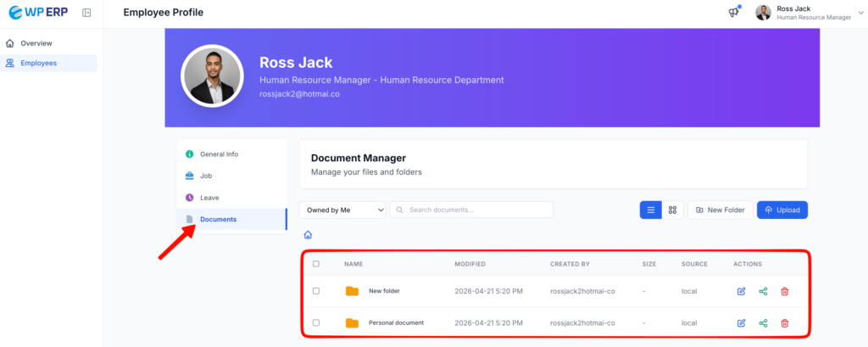Click the sidebar collapse icon

(87, 13)
